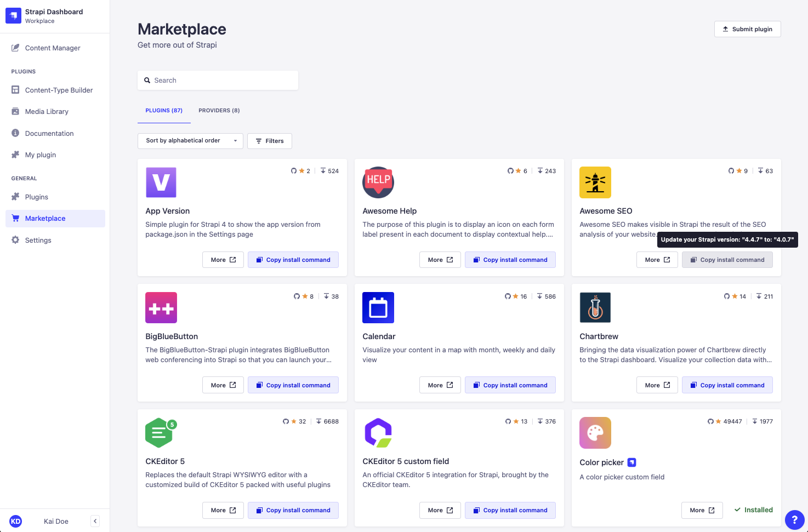Click the Content Manager pencil icon
This screenshot has width=808, height=532.
tap(16, 48)
